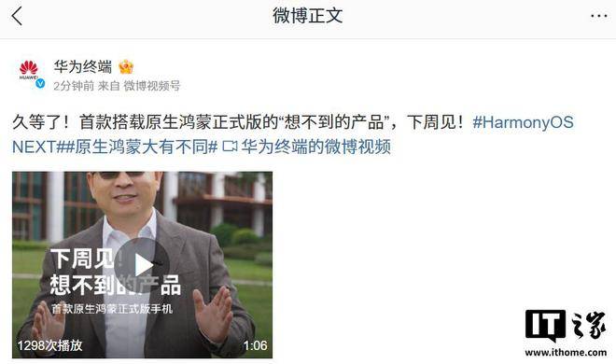The width and height of the screenshot is (616, 364).
Task: Tap the gold crown membership badge
Action: point(126,67)
